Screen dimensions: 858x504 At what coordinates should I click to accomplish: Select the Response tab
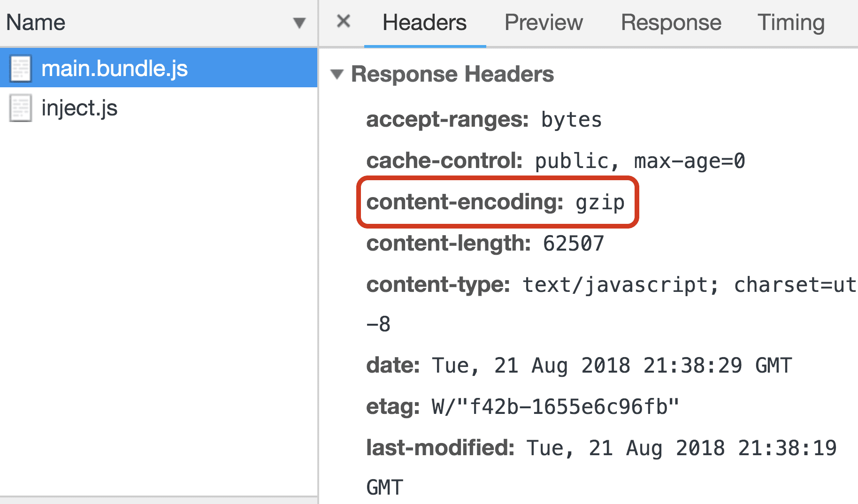point(671,22)
